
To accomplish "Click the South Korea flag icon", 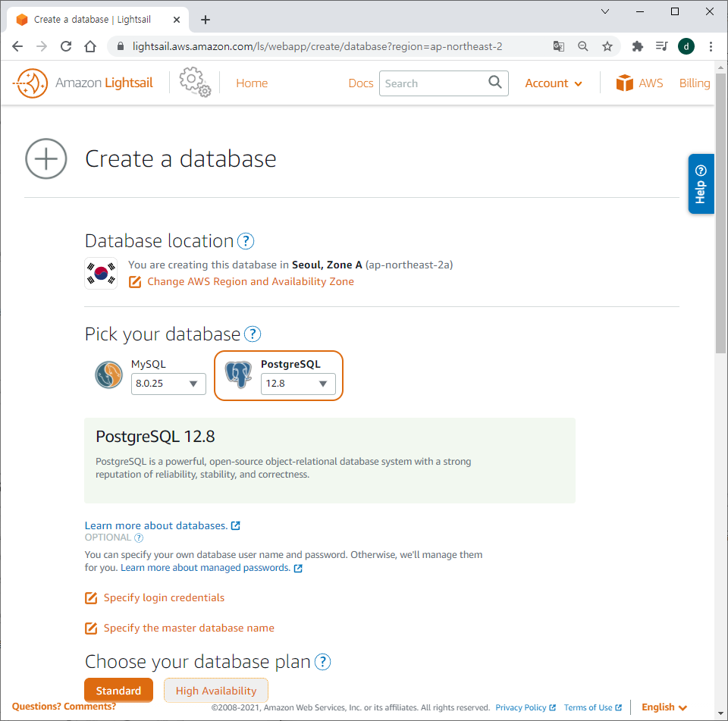I will (x=101, y=274).
